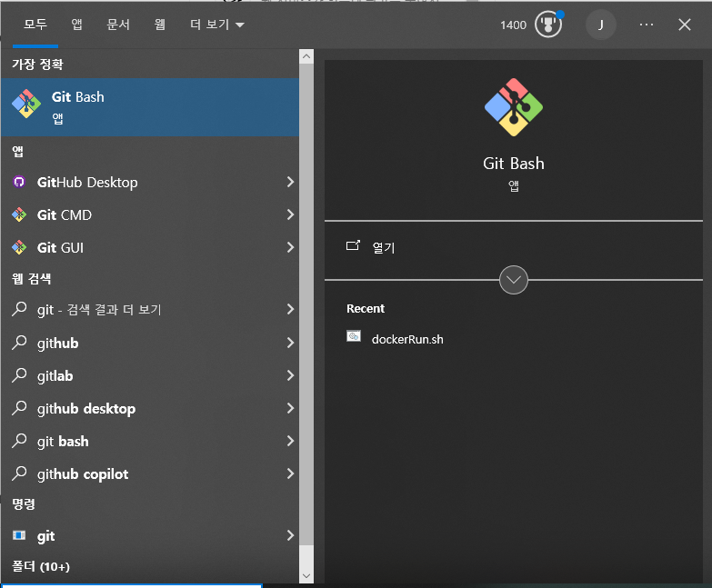Image resolution: width=712 pixels, height=588 pixels.
Task: Open the three-dots options menu
Action: 647,25
